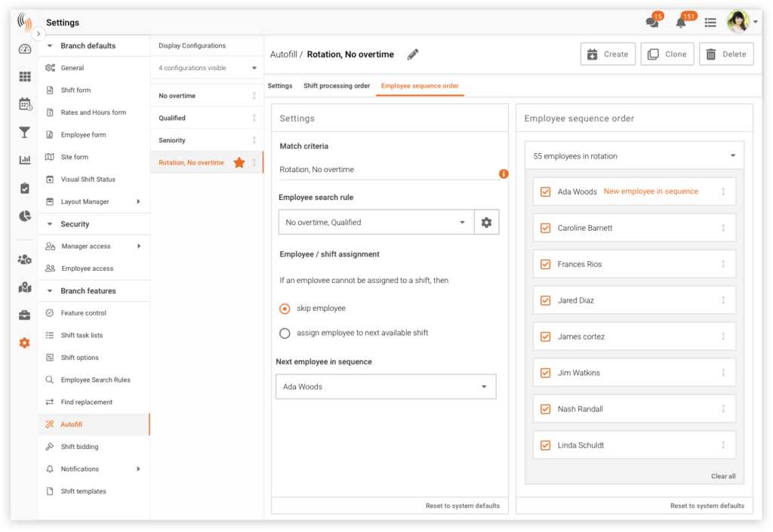Select assign employee to next available shift
Screen dimensions: 773x532
285,333
